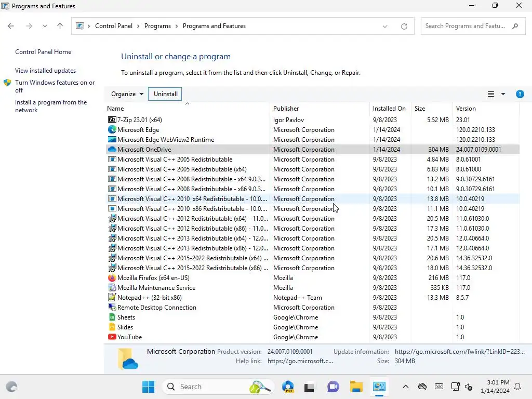Click the Control Panel taskbar icon
Screen dimensions: 532x399
tap(379, 387)
